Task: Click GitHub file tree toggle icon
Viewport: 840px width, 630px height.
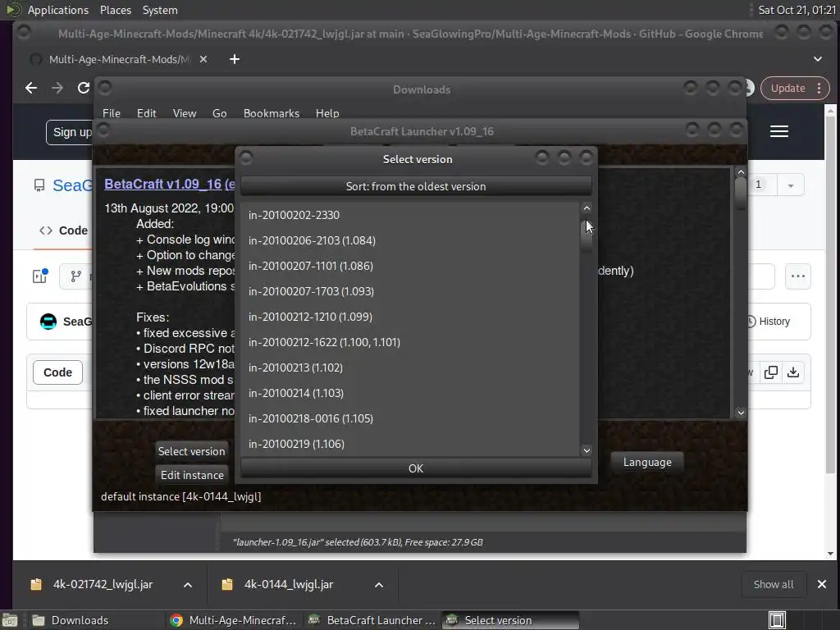Action: 40,276
